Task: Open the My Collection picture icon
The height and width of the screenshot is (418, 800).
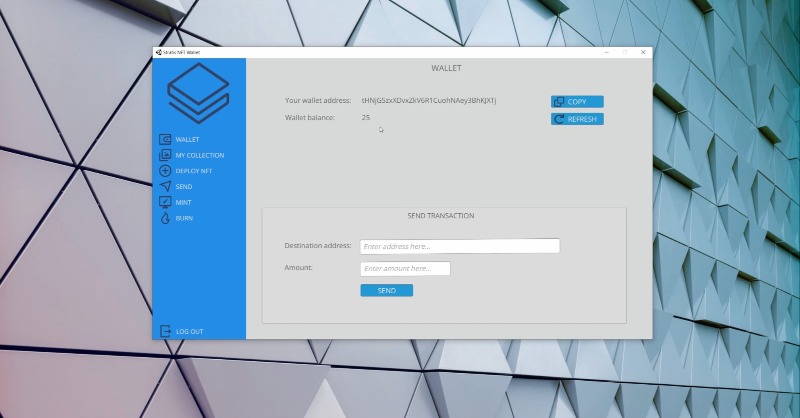Action: 165,155
